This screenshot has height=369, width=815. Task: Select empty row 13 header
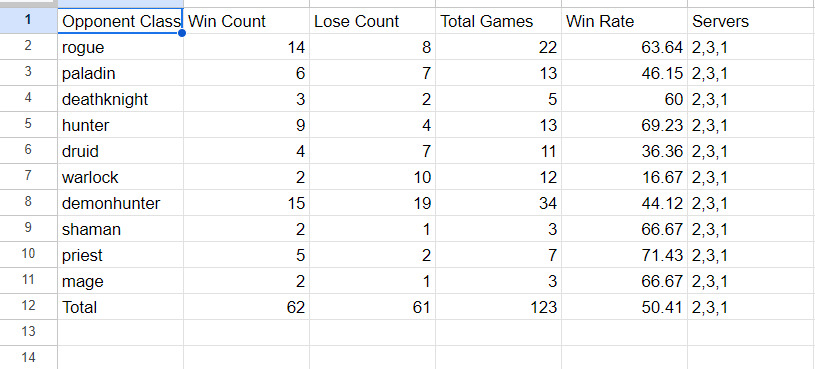[29, 333]
